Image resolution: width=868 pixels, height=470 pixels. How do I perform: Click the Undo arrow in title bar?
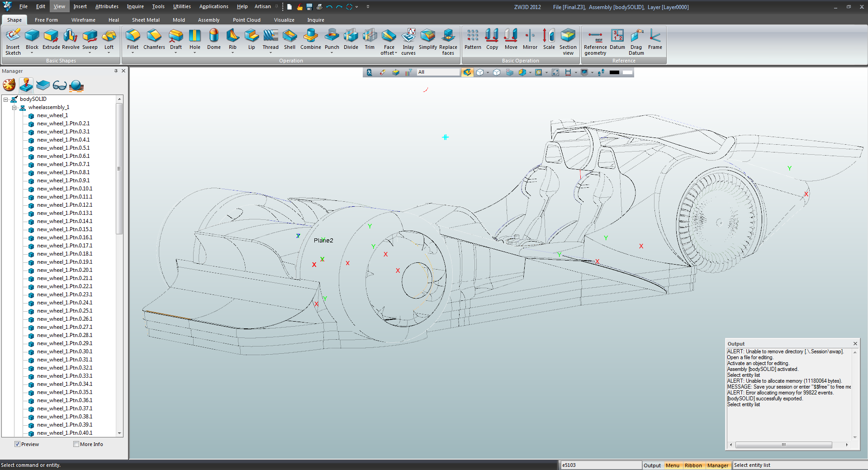coord(329,7)
